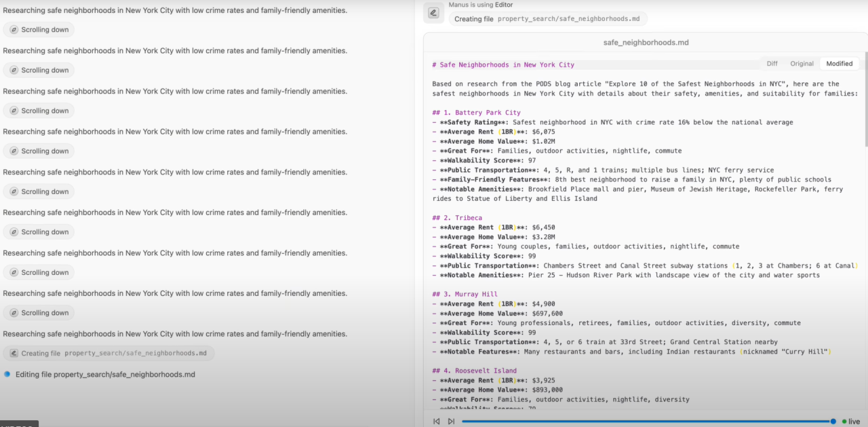Click the Battery Park City heading in editor

pyautogui.click(x=476, y=113)
